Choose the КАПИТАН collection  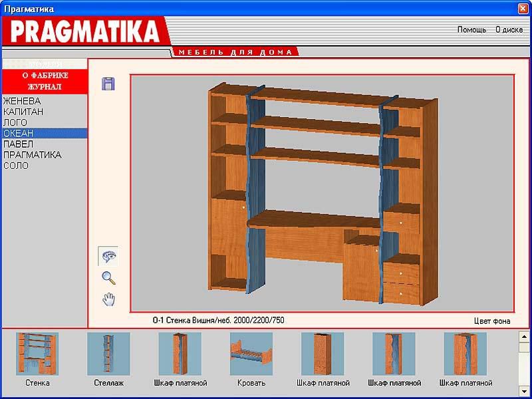click(23, 112)
